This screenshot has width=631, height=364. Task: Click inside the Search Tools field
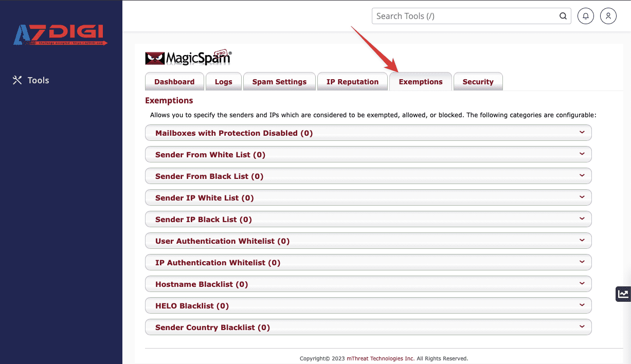click(x=465, y=16)
